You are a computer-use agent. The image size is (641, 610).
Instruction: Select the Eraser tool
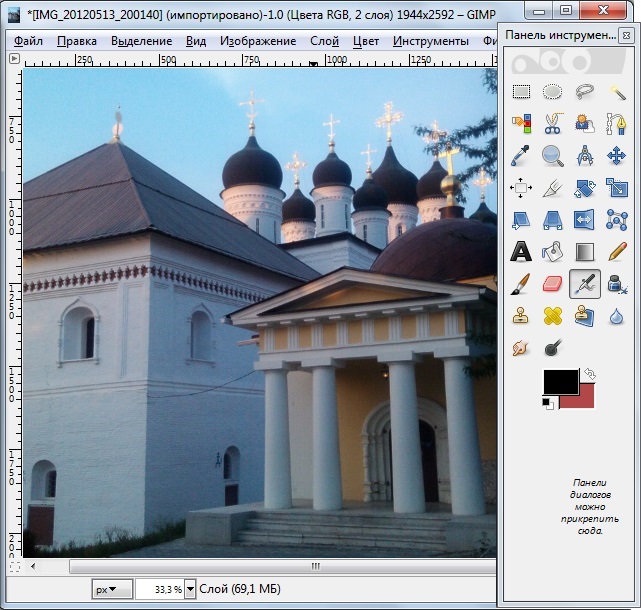(552, 283)
